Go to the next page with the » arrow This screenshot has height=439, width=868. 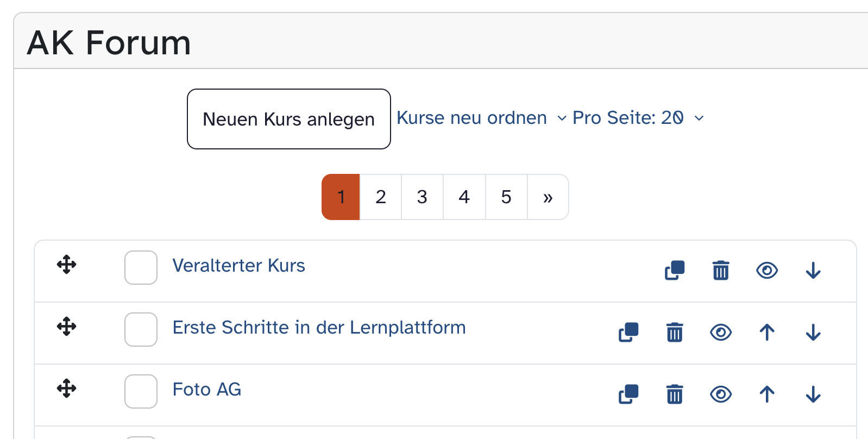click(548, 197)
